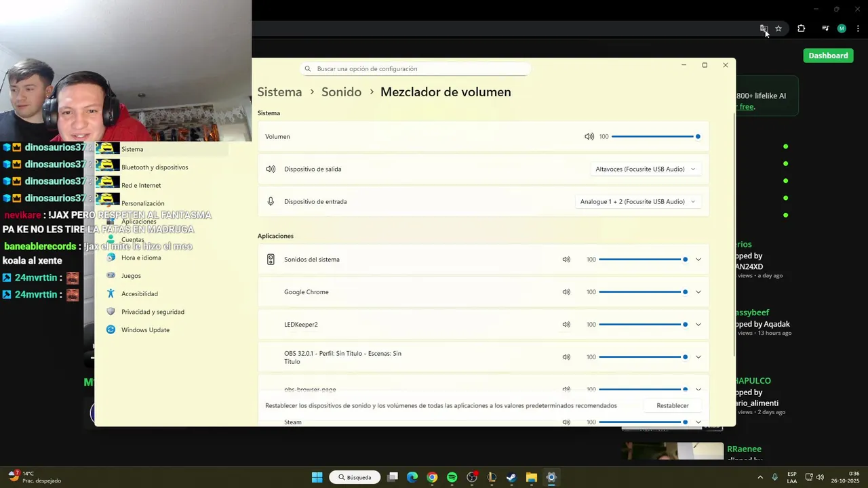Open clock and date 0:36

click(x=846, y=477)
